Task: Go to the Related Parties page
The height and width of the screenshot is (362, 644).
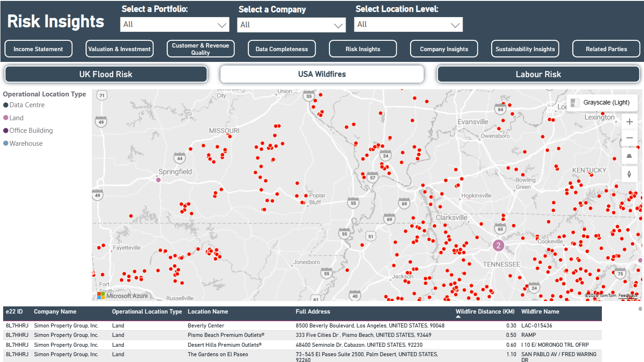Action: 606,49
